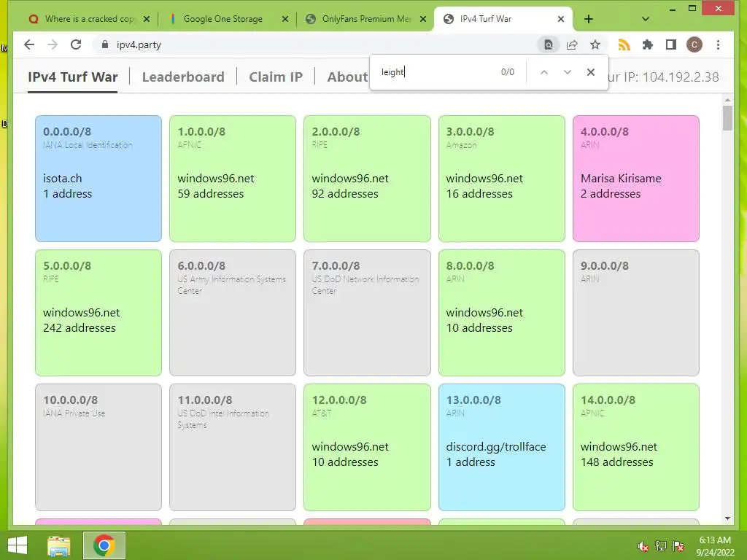Open the network icon in system tray
747x560 pixels.
tap(661, 546)
